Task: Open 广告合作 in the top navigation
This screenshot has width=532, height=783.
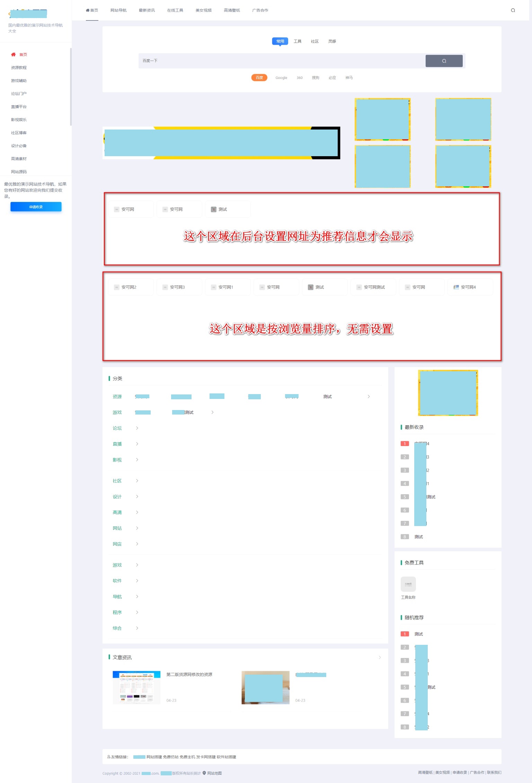Action: pos(260,10)
